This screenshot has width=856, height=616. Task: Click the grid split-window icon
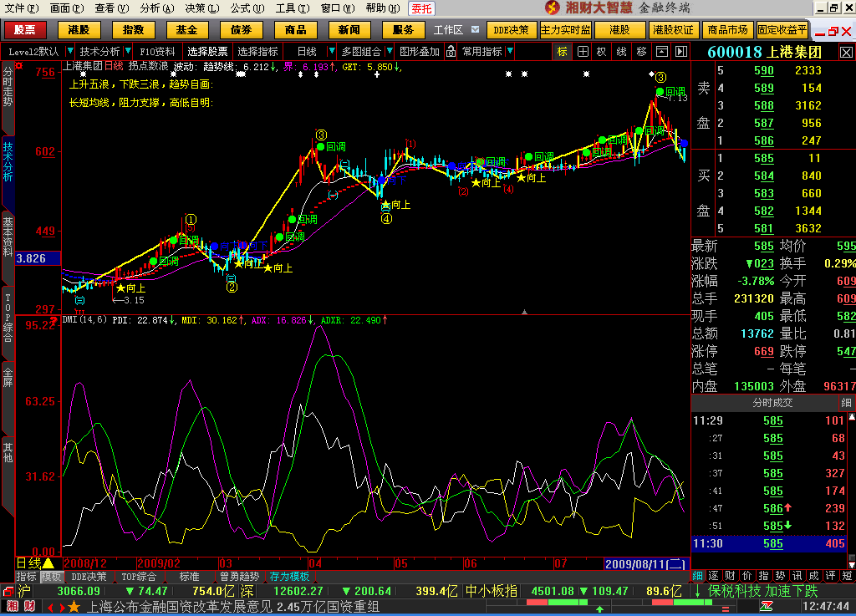click(583, 52)
